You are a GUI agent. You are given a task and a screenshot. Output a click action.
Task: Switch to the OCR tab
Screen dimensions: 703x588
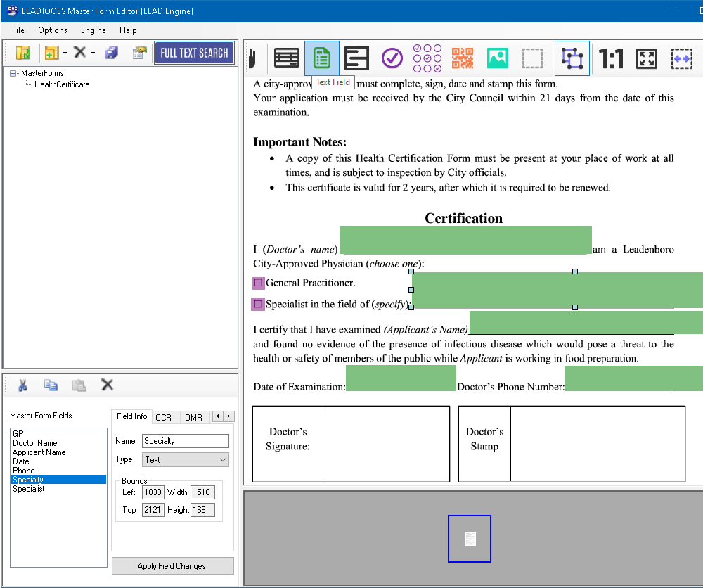(164, 418)
